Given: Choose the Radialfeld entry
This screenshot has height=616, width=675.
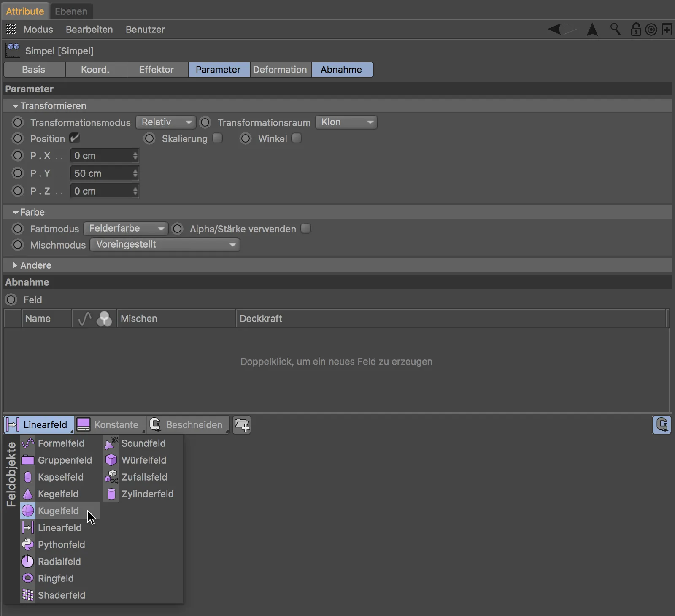Looking at the screenshot, I should [x=60, y=561].
